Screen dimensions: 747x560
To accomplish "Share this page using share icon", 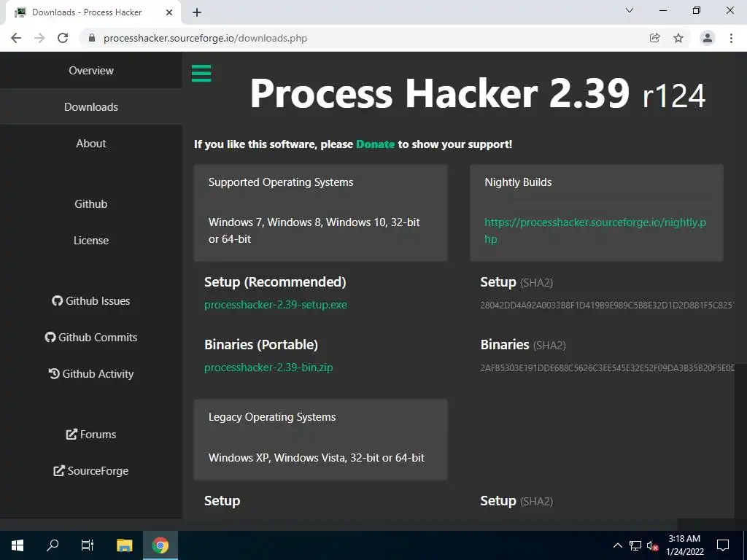I will [654, 38].
